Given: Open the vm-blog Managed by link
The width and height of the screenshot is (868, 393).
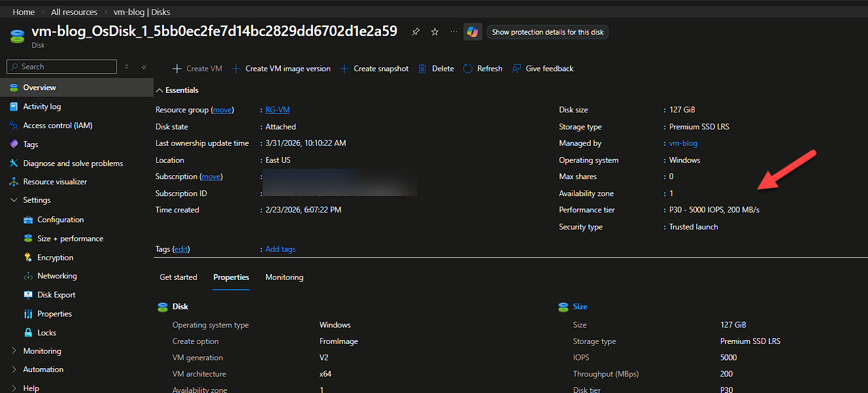Looking at the screenshot, I should (683, 143).
